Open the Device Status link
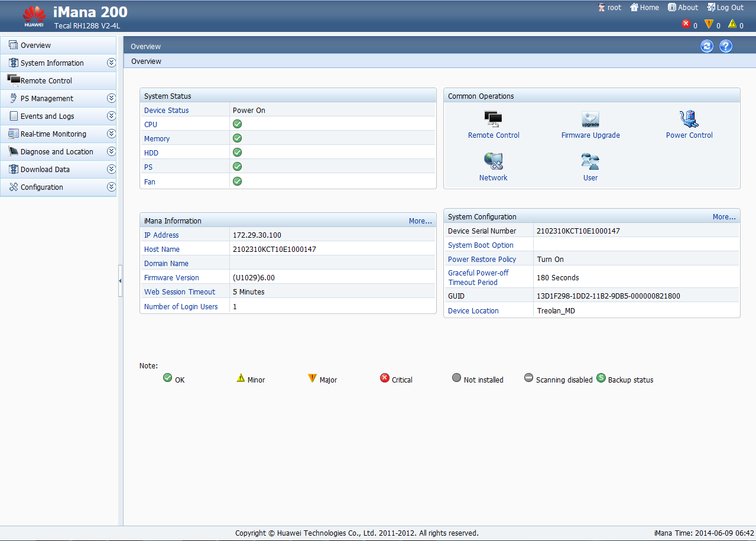Image resolution: width=756 pixels, height=541 pixels. pyautogui.click(x=167, y=111)
